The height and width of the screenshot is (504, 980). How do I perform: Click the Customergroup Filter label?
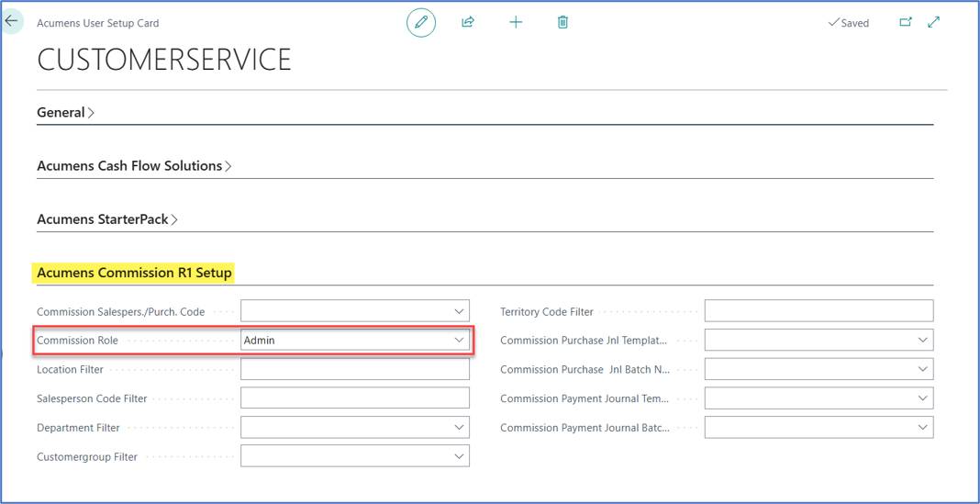[87, 457]
